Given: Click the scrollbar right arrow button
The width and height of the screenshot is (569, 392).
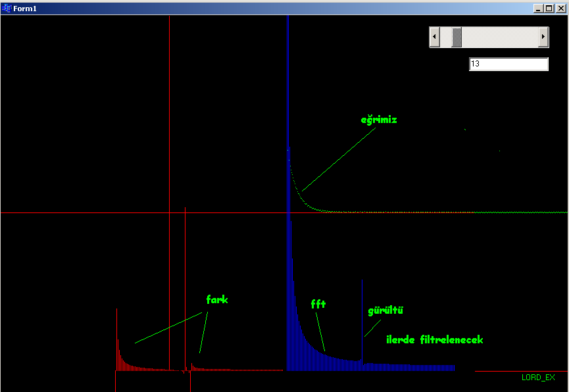Looking at the screenshot, I should [543, 37].
